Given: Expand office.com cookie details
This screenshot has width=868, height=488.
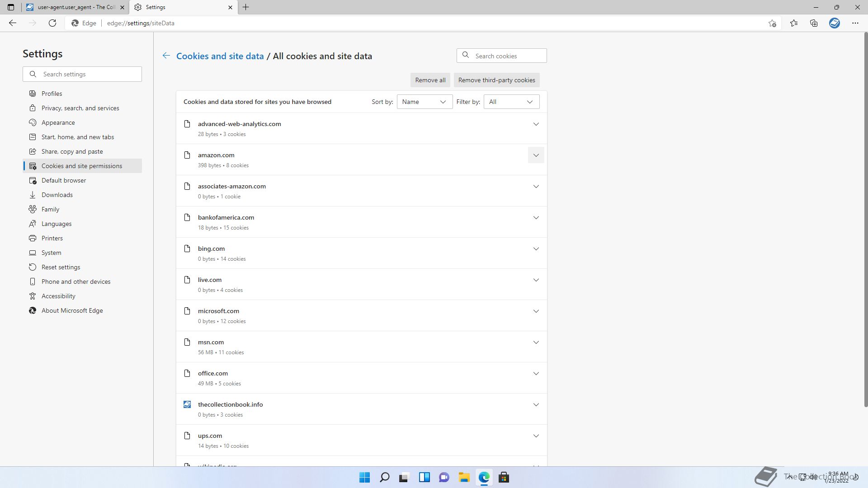Looking at the screenshot, I should pos(536,373).
